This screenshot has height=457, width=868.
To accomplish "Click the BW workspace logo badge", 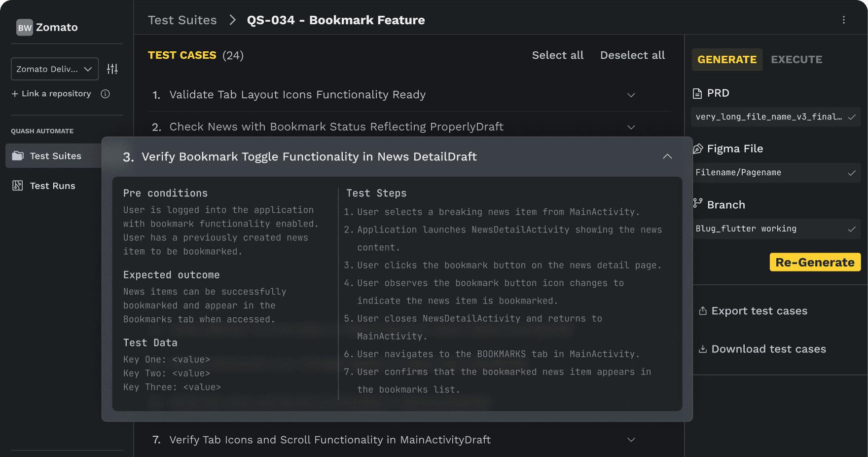I will tap(25, 28).
